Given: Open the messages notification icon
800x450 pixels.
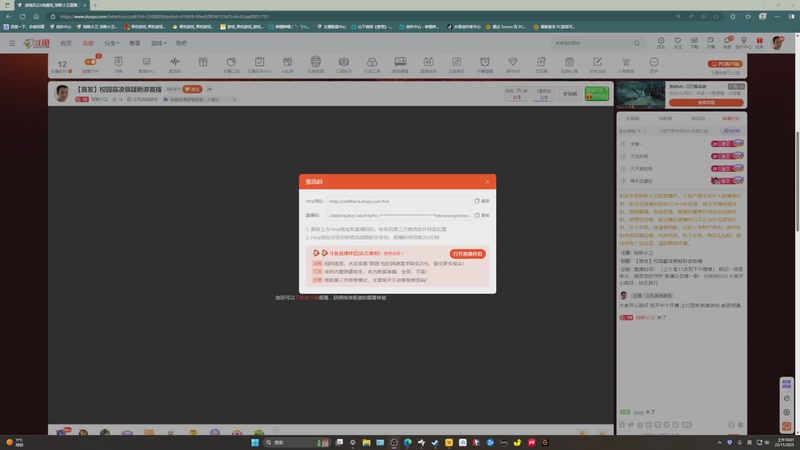Looking at the screenshot, I should 727,42.
